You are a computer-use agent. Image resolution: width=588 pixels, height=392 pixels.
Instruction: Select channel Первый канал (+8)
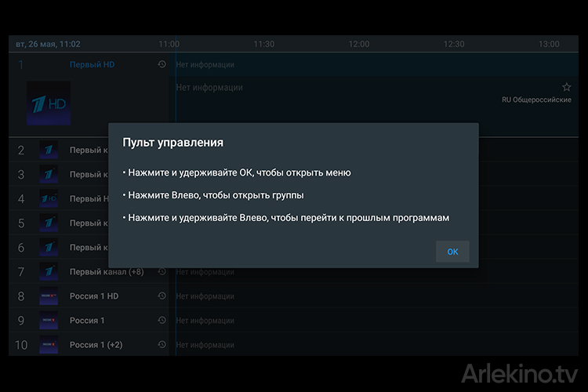[107, 271]
